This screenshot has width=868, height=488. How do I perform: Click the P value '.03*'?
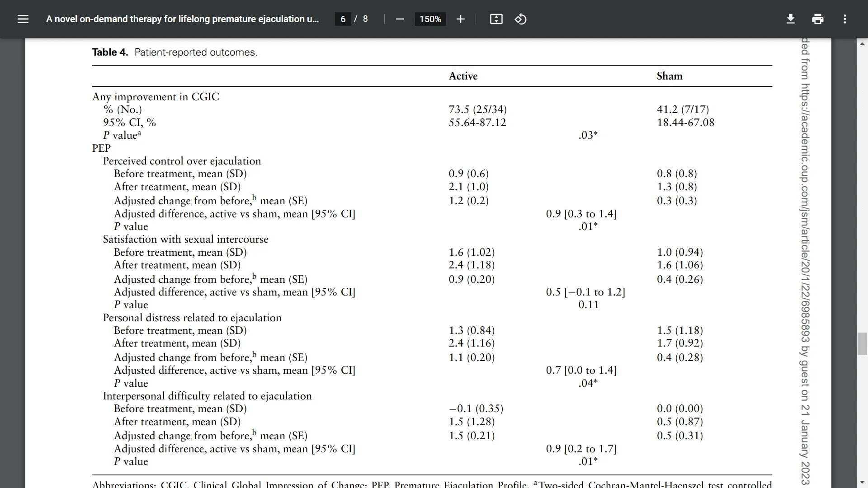tap(588, 135)
